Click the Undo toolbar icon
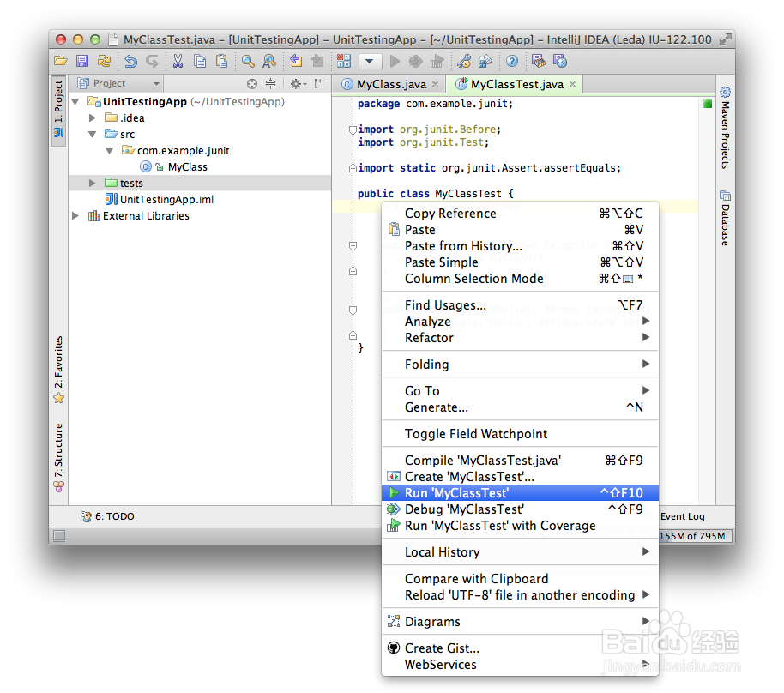The width and height of the screenshot is (784, 693). pyautogui.click(x=130, y=61)
